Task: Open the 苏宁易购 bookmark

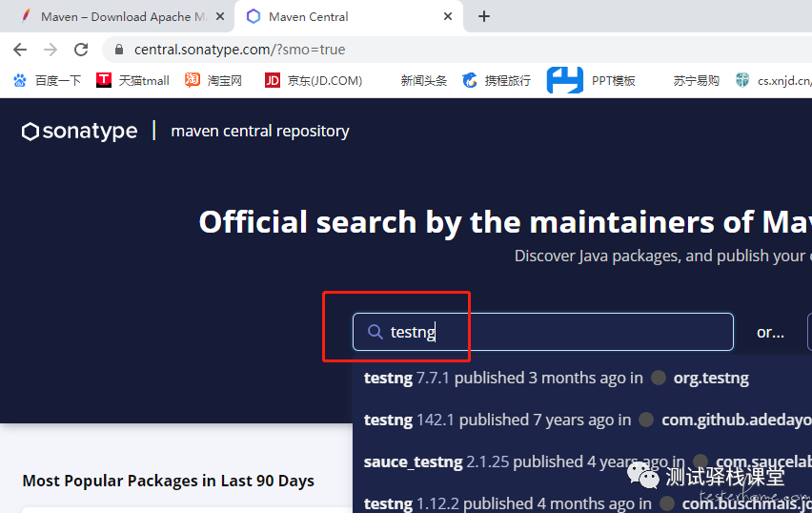Action: tap(696, 80)
